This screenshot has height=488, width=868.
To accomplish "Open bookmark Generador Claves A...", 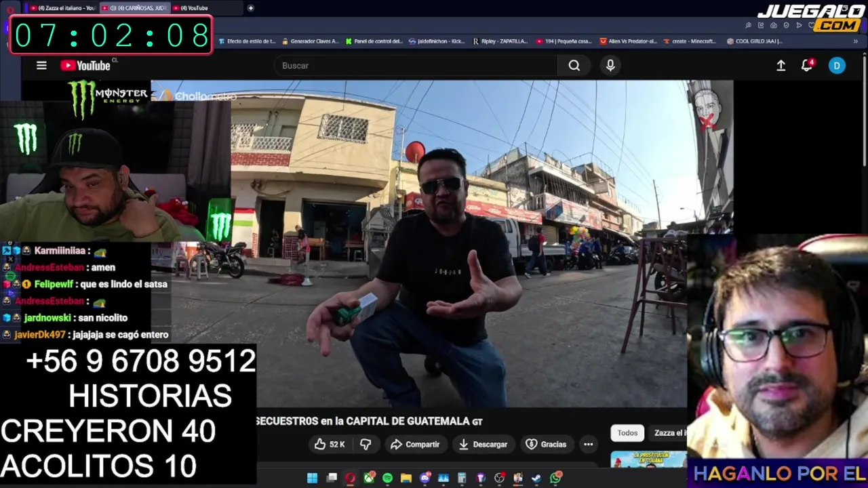I will click(310, 41).
